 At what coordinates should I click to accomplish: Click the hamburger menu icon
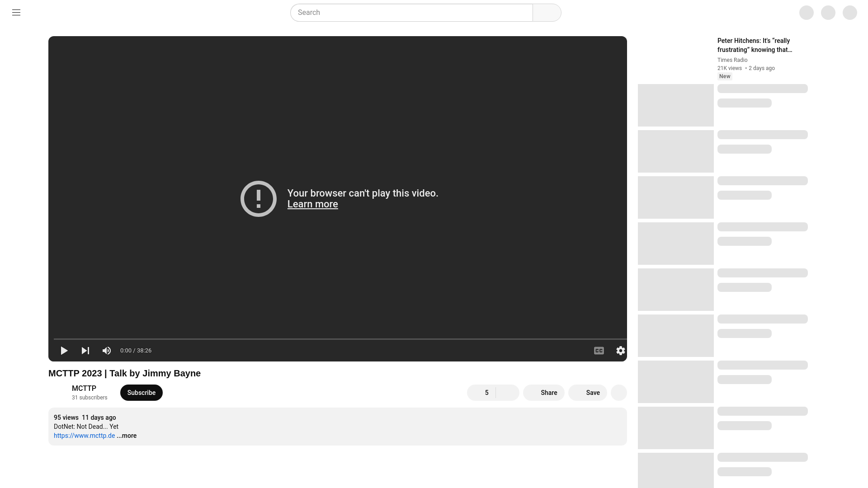coord(16,13)
